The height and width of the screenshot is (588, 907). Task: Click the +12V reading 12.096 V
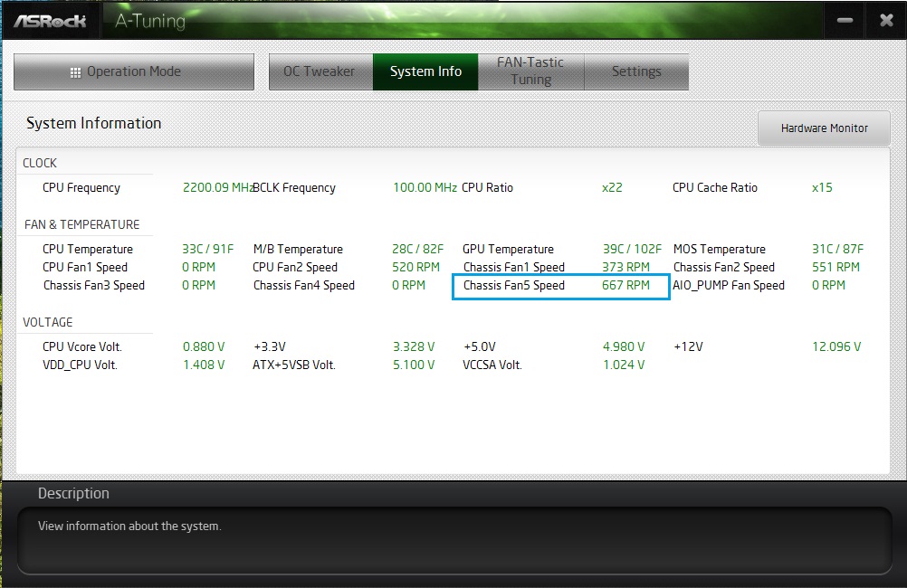point(836,346)
